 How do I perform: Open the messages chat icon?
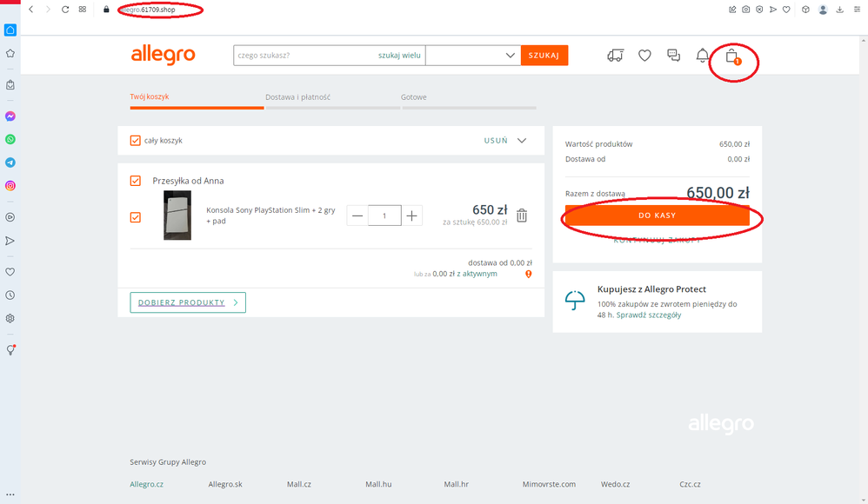[674, 56]
